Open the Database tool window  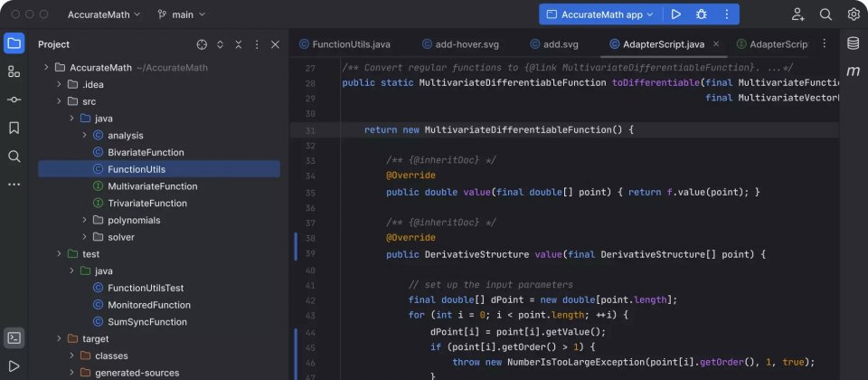853,43
